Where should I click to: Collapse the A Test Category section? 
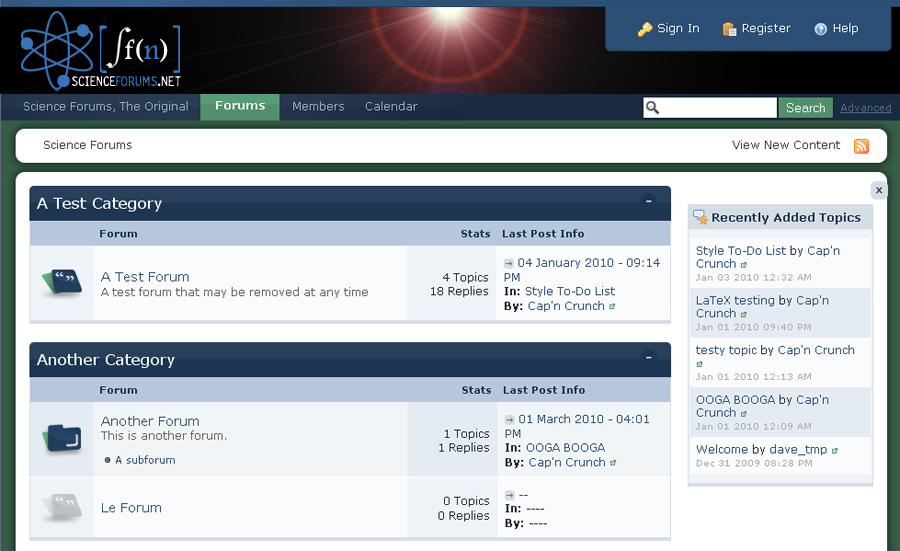click(649, 200)
